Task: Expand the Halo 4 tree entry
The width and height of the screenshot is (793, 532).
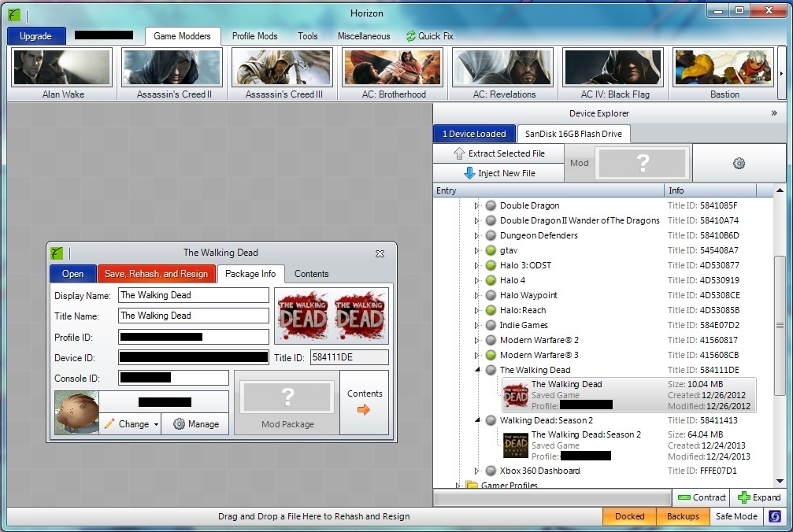Action: coord(476,280)
